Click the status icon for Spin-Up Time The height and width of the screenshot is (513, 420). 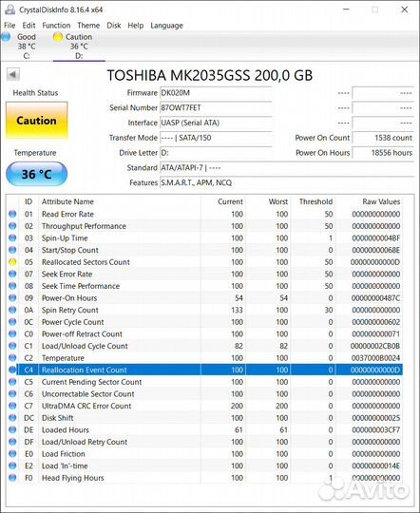[12, 237]
